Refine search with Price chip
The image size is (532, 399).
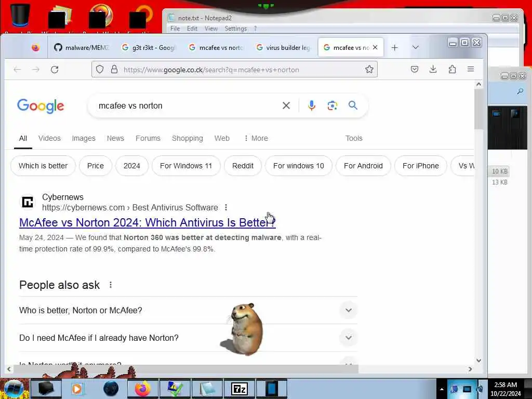[x=96, y=166]
